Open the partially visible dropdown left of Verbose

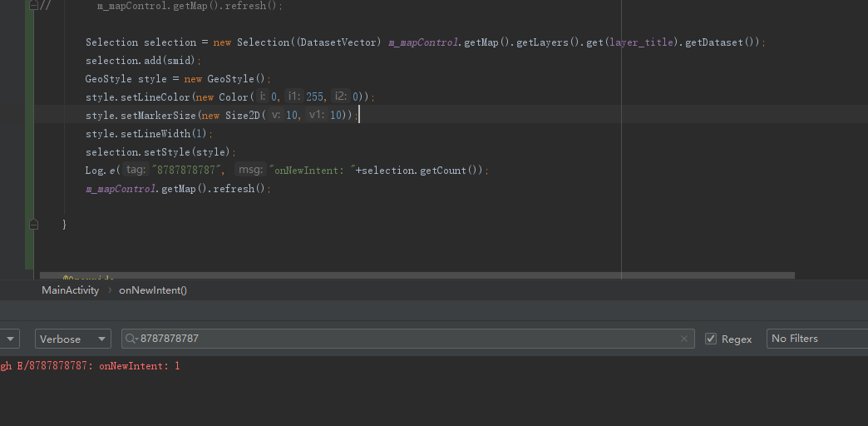tap(10, 339)
